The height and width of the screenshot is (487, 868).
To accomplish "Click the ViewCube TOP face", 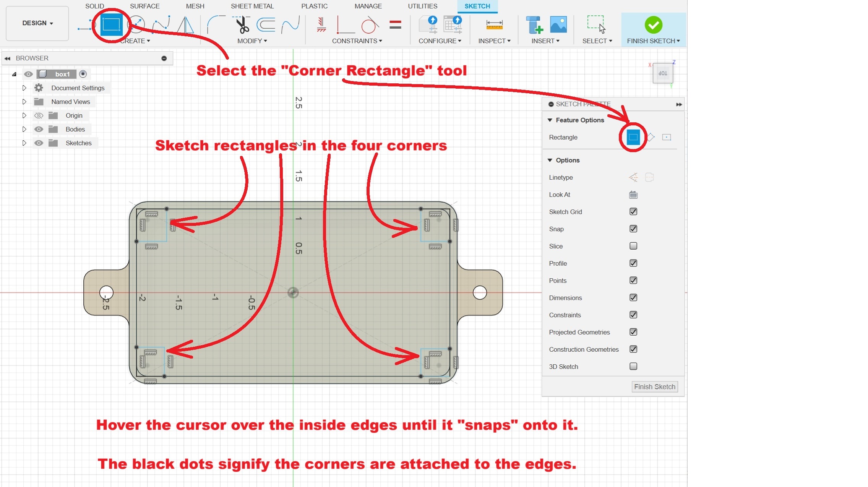I will click(x=663, y=73).
